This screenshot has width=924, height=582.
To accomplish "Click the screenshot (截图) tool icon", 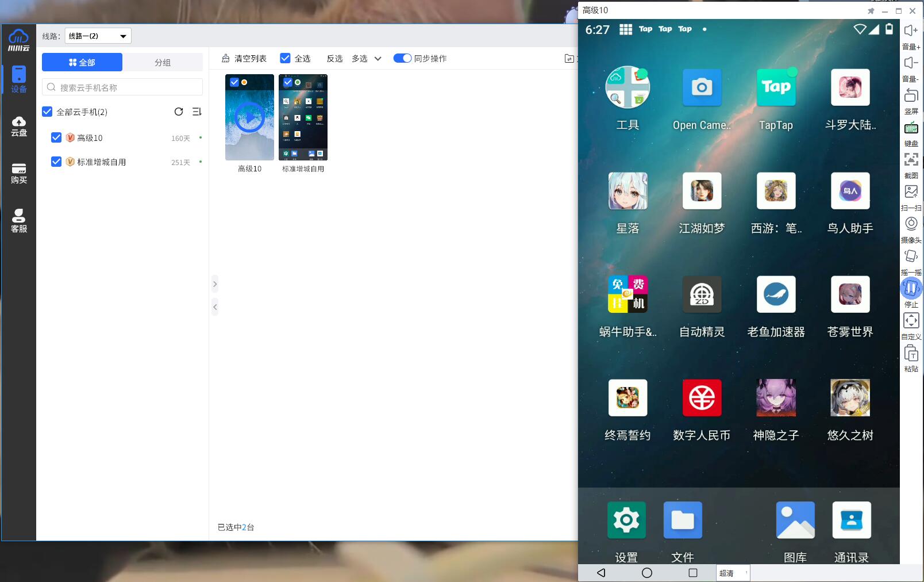I will click(x=911, y=159).
